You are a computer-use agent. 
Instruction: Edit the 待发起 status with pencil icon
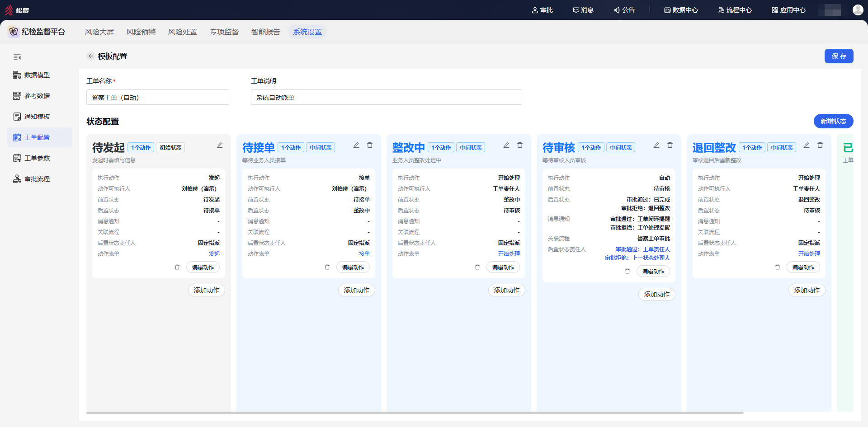point(220,145)
